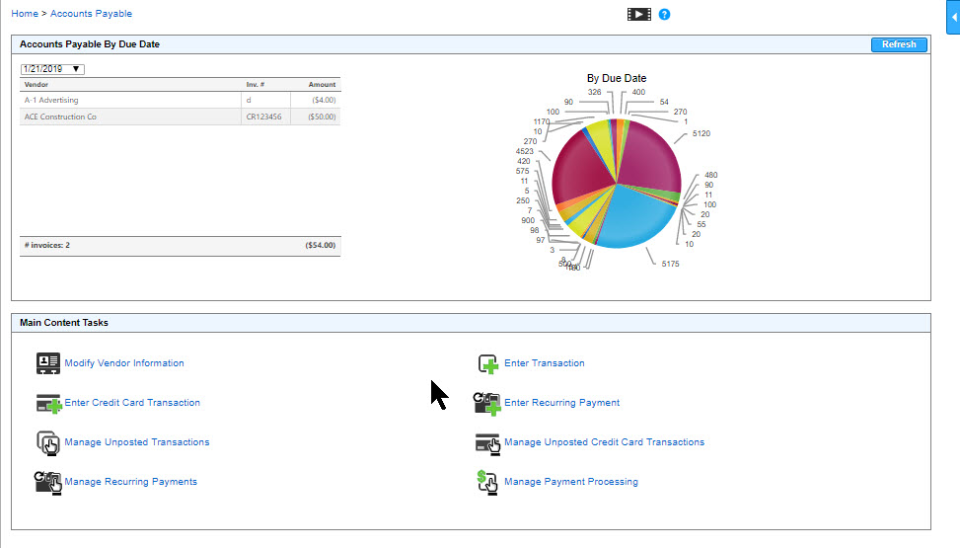Refresh the Accounts Payable By Due Date panel
This screenshot has height=548, width=960.
click(899, 44)
